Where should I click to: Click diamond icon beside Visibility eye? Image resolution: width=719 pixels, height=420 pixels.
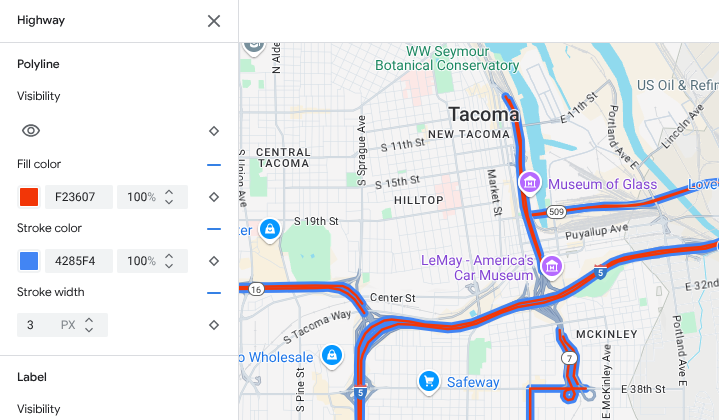[x=214, y=131]
